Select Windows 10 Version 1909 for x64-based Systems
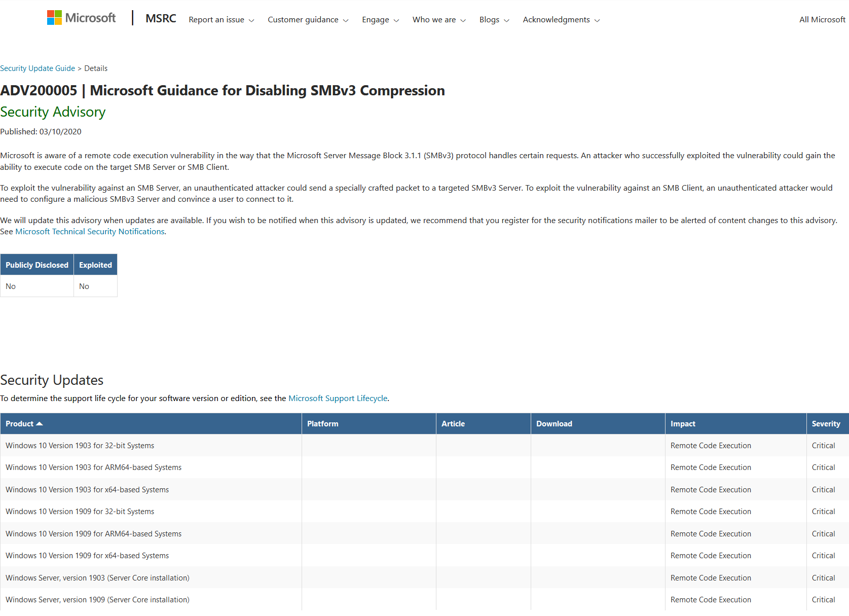This screenshot has height=616, width=849. (x=87, y=556)
